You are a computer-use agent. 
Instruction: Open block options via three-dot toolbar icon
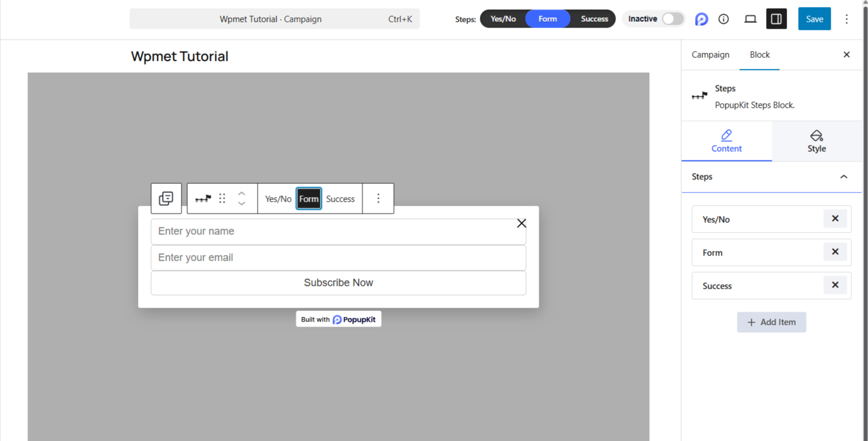pyautogui.click(x=378, y=199)
